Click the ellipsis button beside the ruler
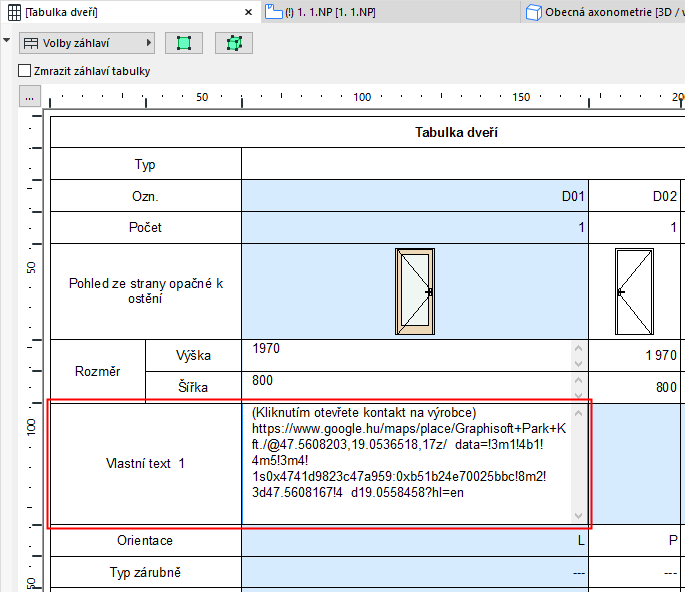This screenshot has width=685, height=592. tap(29, 97)
